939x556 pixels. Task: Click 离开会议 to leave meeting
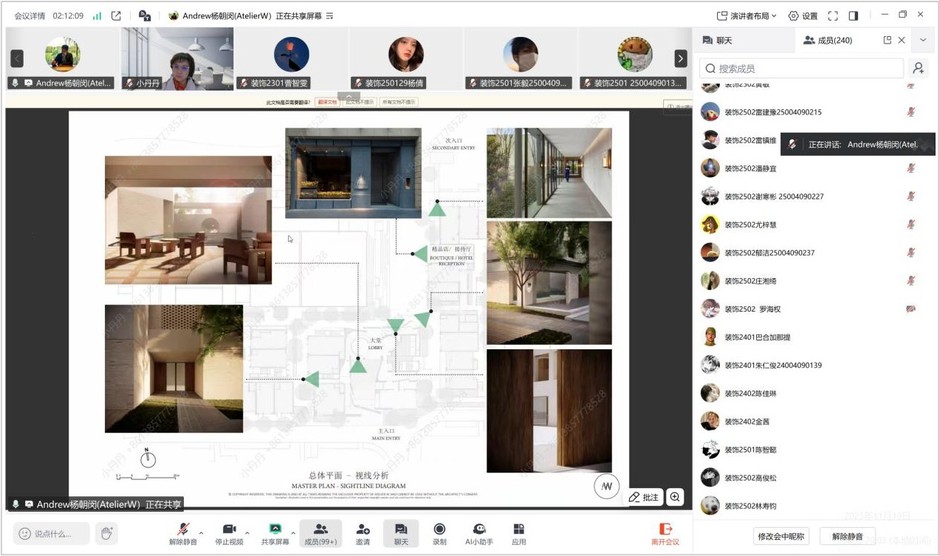pos(665,533)
